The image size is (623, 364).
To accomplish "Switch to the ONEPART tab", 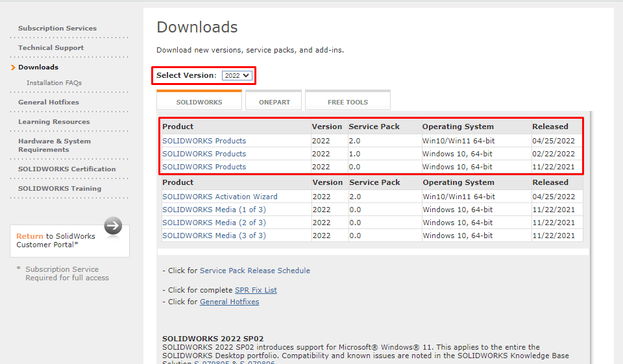I will 274,100.
